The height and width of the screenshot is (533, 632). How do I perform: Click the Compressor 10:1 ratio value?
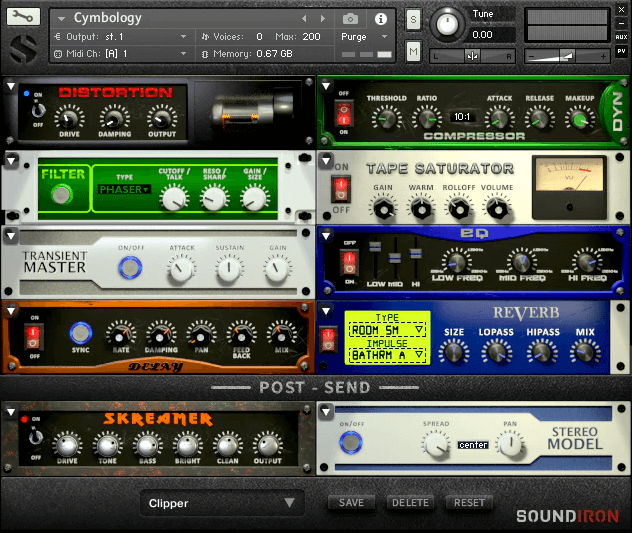[462, 117]
